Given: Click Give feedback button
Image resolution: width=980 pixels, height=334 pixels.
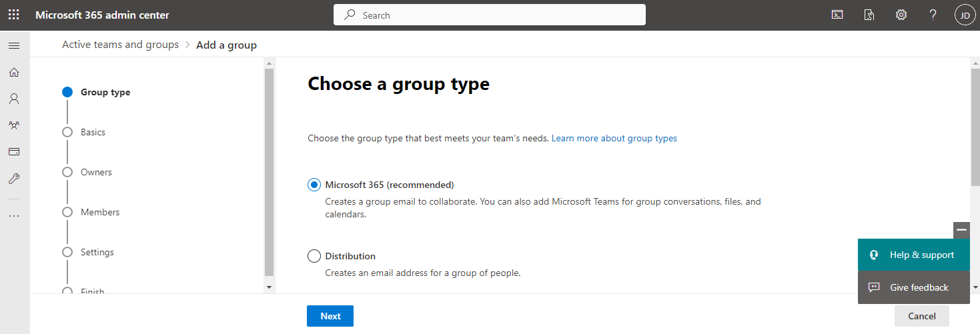Looking at the screenshot, I should pyautogui.click(x=914, y=287).
